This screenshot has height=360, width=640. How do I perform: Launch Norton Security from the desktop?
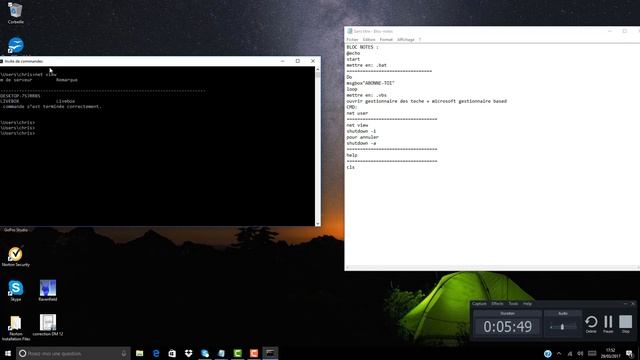16,256
